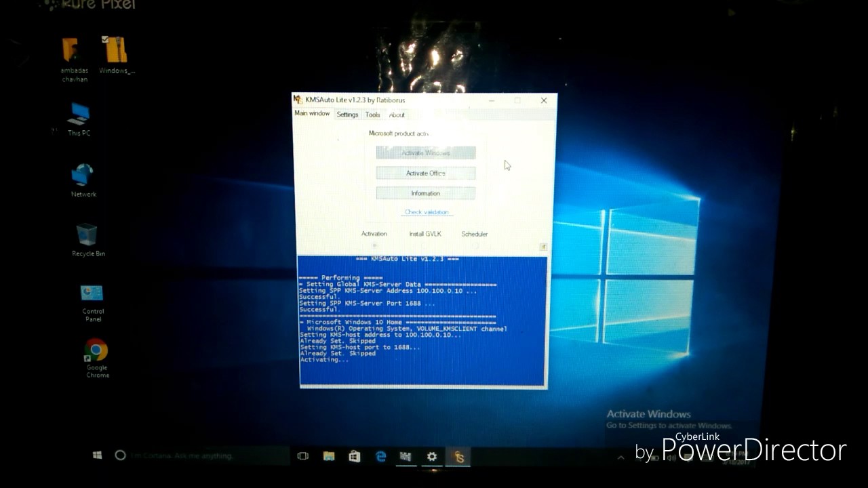Open Task View on the taskbar

(x=303, y=456)
